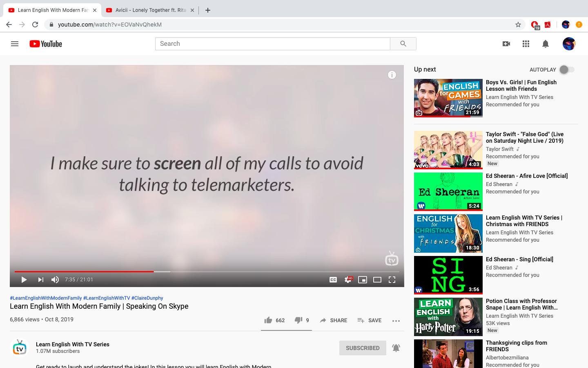Change subscription notification bell setting
This screenshot has width=588, height=368.
[x=396, y=348]
